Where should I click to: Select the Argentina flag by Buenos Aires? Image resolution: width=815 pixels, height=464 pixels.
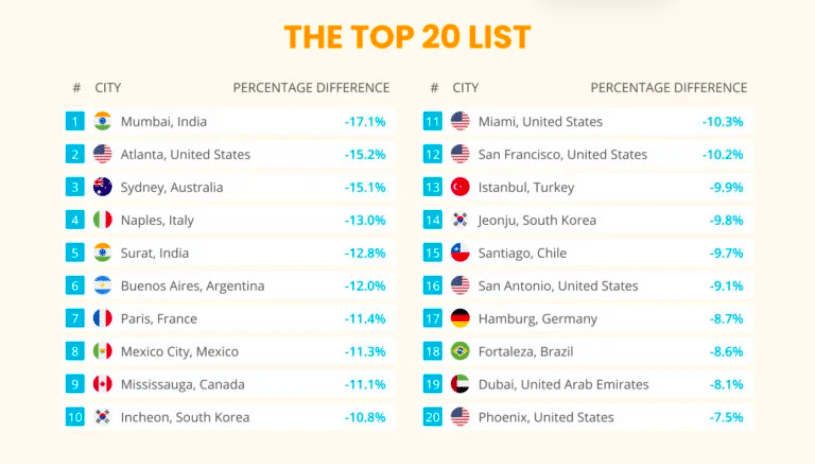pos(103,286)
